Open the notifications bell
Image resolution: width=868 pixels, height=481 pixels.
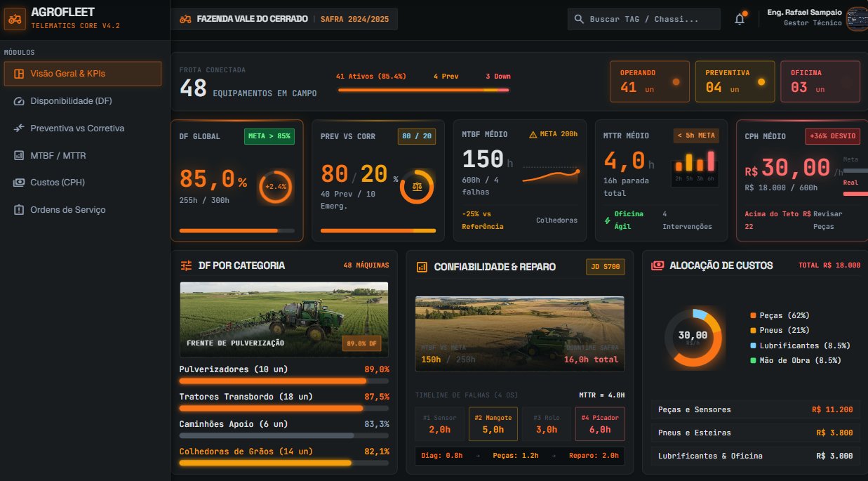[x=740, y=19]
